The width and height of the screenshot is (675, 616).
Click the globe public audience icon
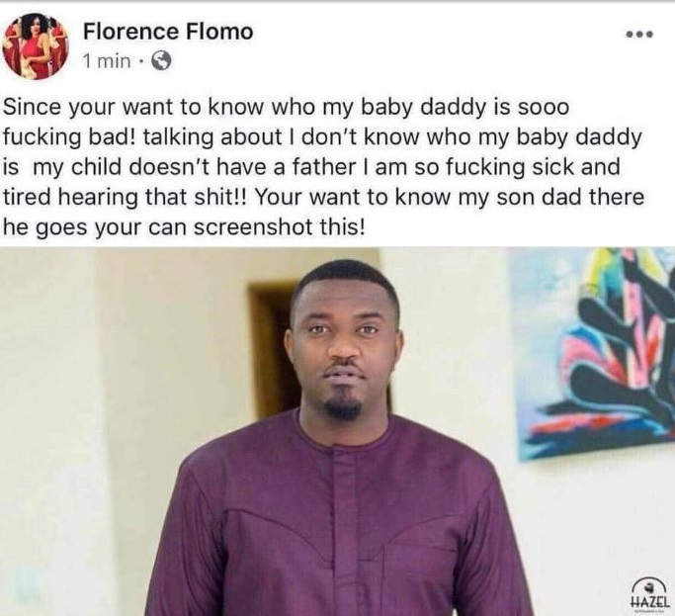pos(163,61)
